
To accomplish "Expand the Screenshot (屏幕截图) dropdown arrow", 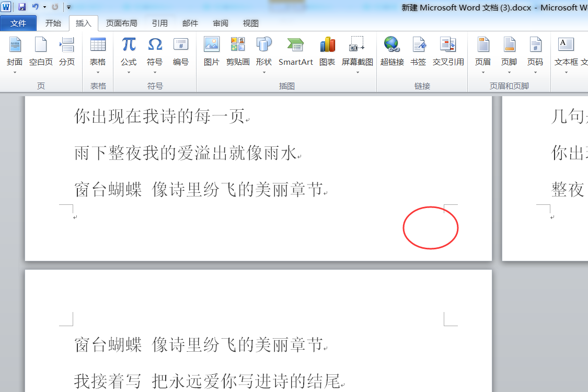I will pyautogui.click(x=358, y=72).
